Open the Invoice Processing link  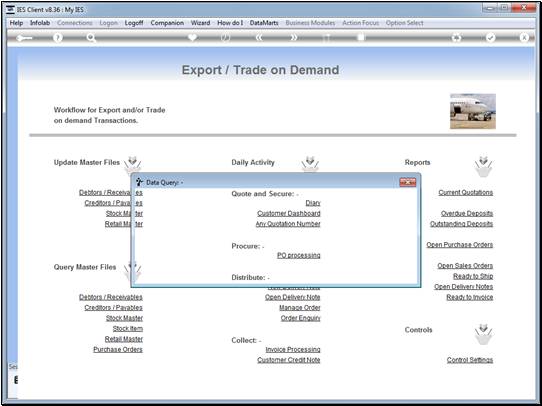pyautogui.click(x=293, y=350)
